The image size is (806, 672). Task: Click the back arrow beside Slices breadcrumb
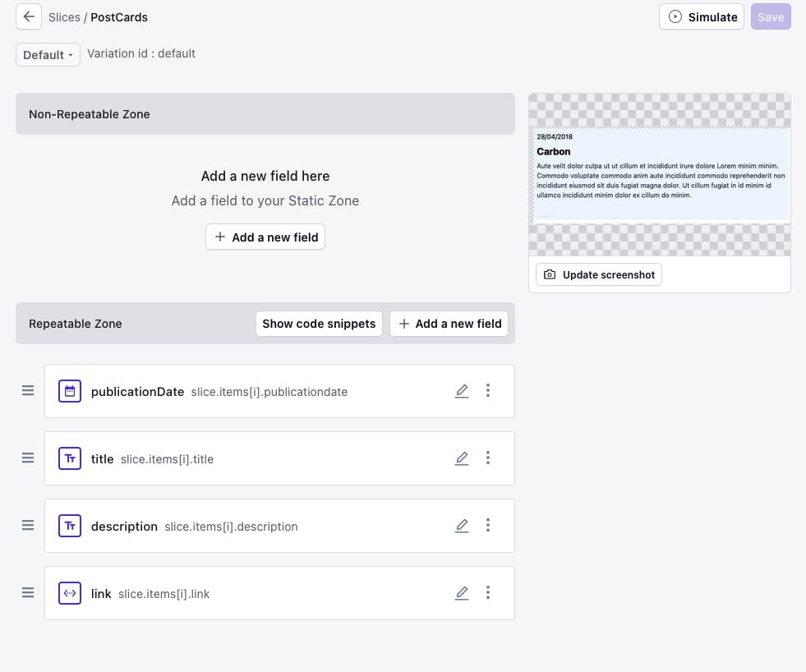[28, 16]
